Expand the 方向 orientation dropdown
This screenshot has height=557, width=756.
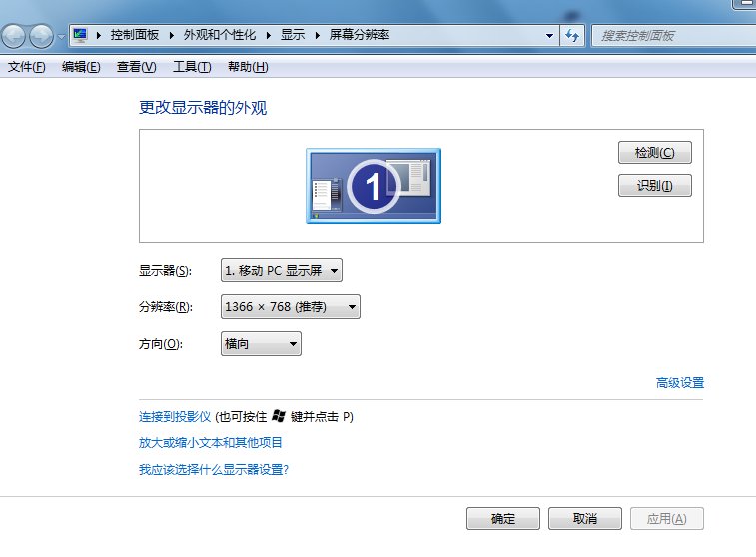click(261, 344)
